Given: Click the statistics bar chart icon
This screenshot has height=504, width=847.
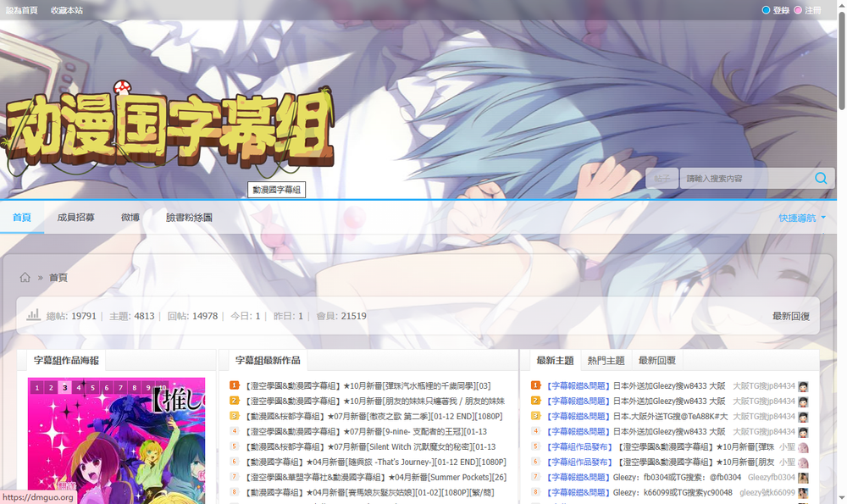Looking at the screenshot, I should (x=34, y=315).
